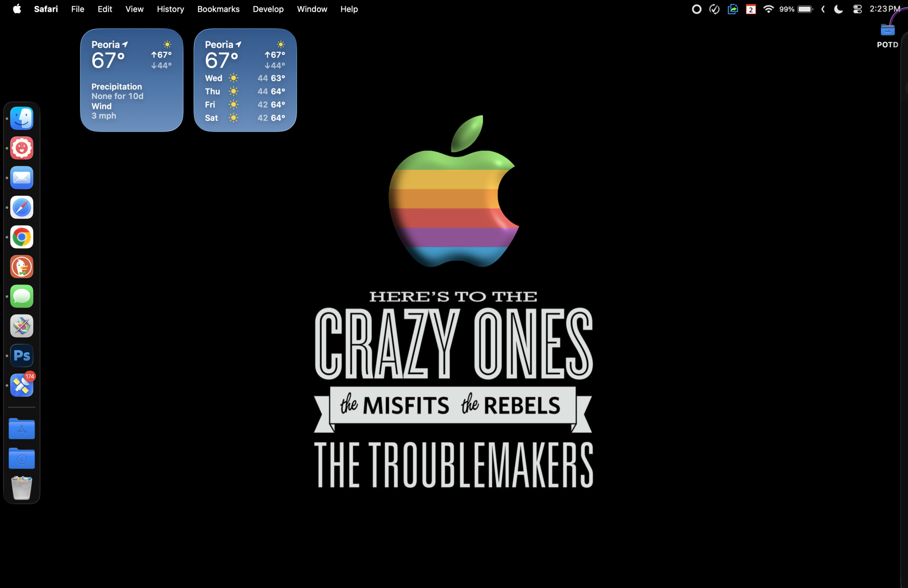Launch Safari from the Dock
This screenshot has height=588, width=908.
[x=21, y=208]
